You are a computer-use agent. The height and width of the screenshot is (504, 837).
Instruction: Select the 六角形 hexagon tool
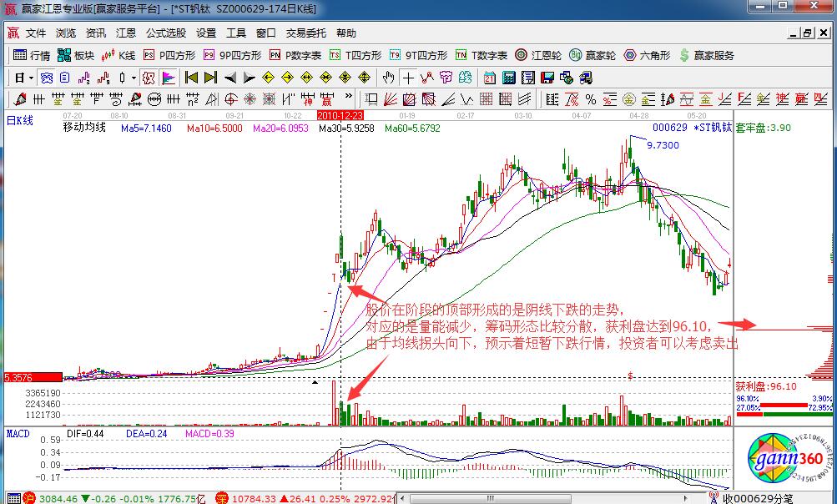click(x=648, y=56)
